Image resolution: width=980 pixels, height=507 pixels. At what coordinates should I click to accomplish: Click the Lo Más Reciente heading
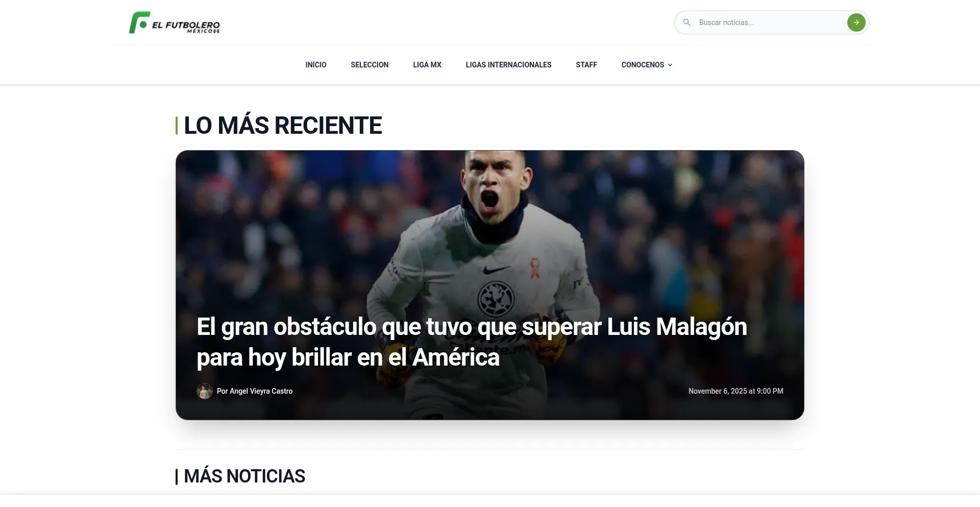coord(283,126)
